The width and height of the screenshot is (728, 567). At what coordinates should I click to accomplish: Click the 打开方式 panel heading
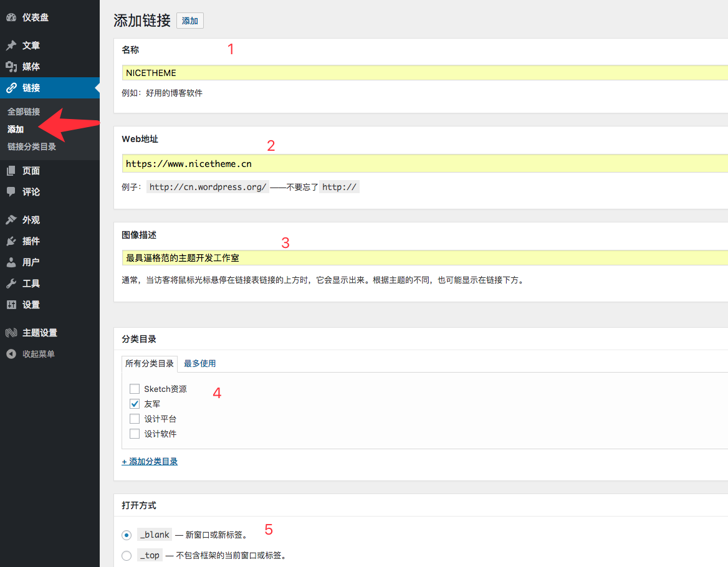point(139,505)
